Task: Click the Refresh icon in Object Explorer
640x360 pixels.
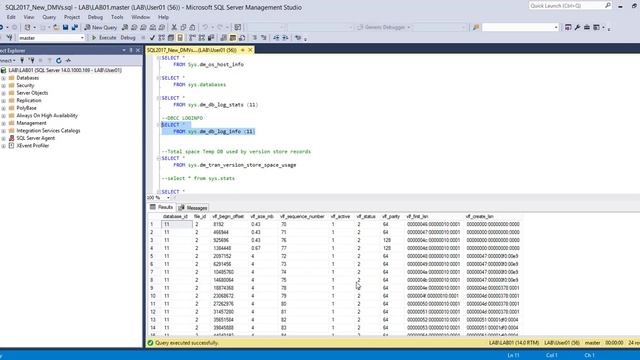Action: pos(59,60)
